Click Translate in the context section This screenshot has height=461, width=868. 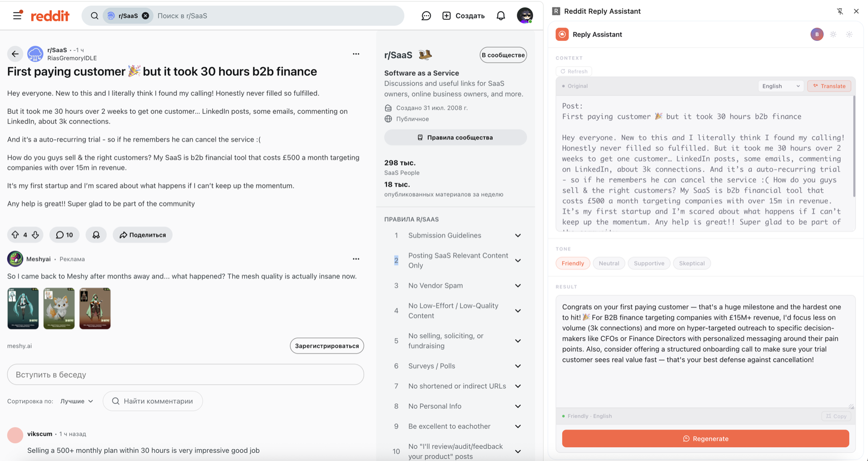(829, 86)
